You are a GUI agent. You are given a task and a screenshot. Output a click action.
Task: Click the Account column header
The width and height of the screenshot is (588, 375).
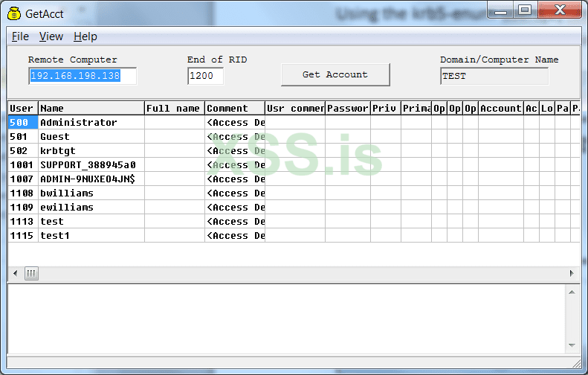click(500, 108)
